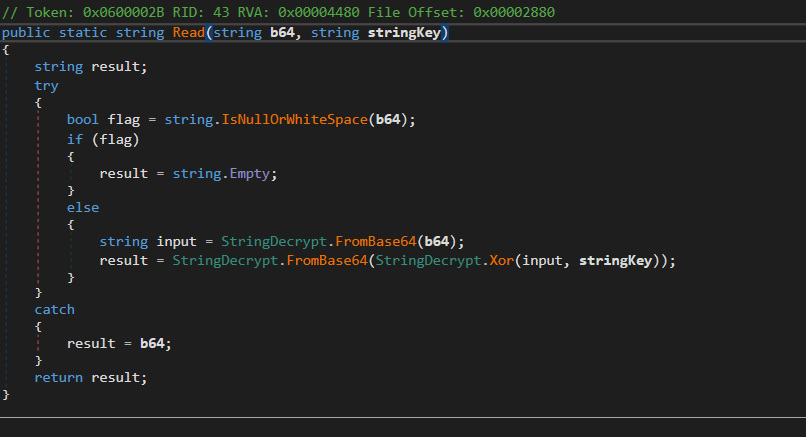Click stringKey argument inside the Xor call
The height and width of the screenshot is (437, 806).
(x=616, y=261)
